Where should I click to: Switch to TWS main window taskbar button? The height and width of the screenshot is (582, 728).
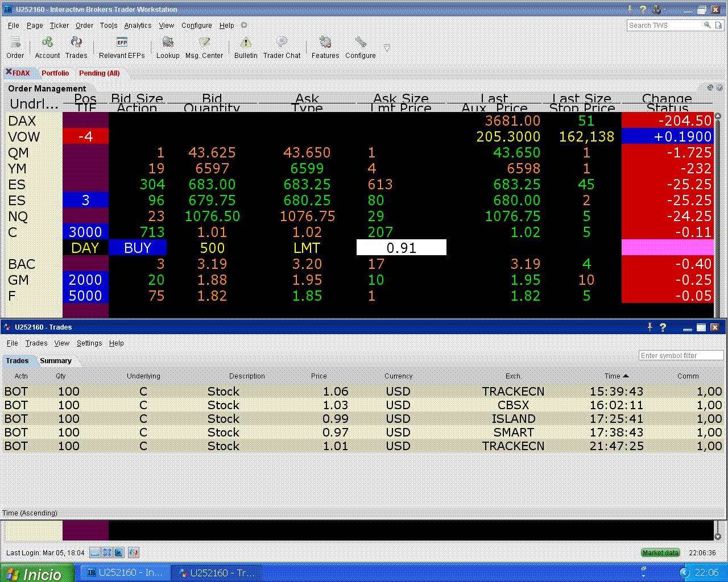(125, 573)
